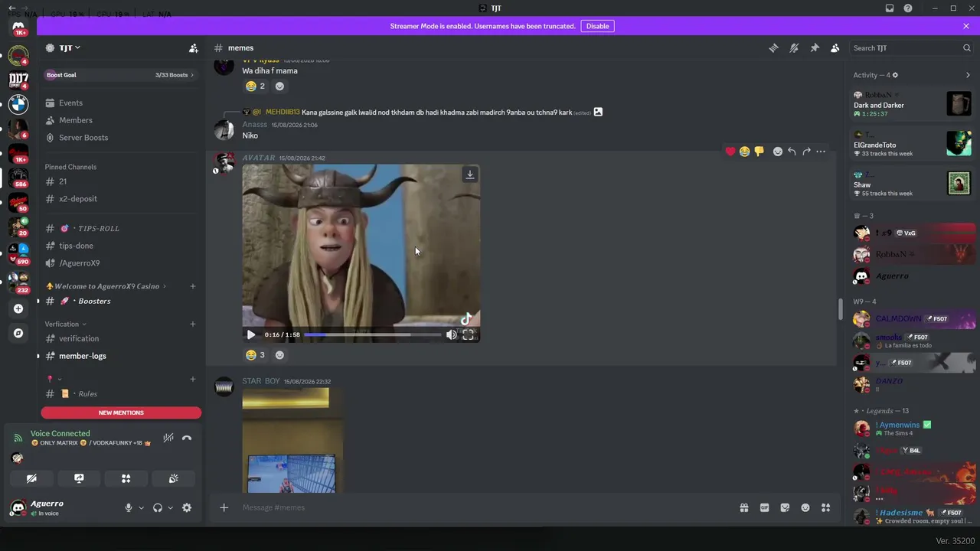This screenshot has width=980, height=551.
Task: Select the member-logs channel
Action: 121,356
